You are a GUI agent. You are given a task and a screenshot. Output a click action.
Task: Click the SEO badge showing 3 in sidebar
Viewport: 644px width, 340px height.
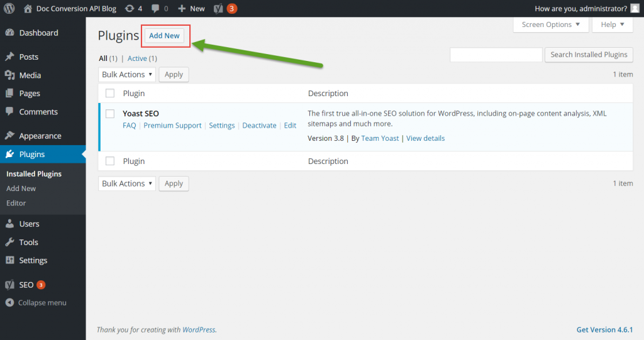[41, 285]
